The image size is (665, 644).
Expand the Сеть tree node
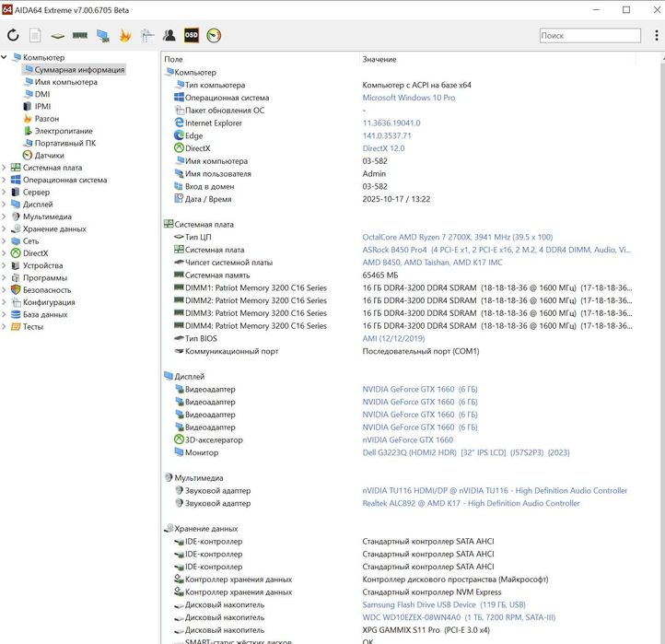click(5, 241)
